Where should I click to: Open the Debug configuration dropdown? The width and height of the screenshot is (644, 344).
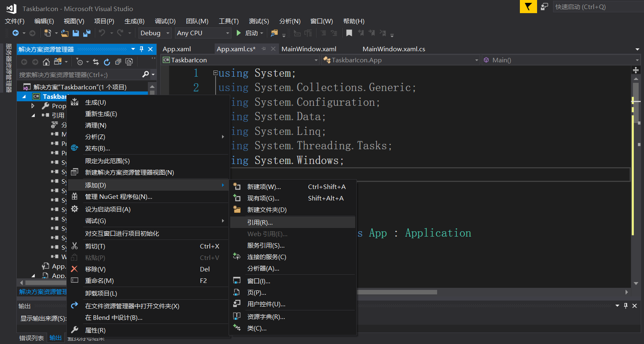[168, 33]
